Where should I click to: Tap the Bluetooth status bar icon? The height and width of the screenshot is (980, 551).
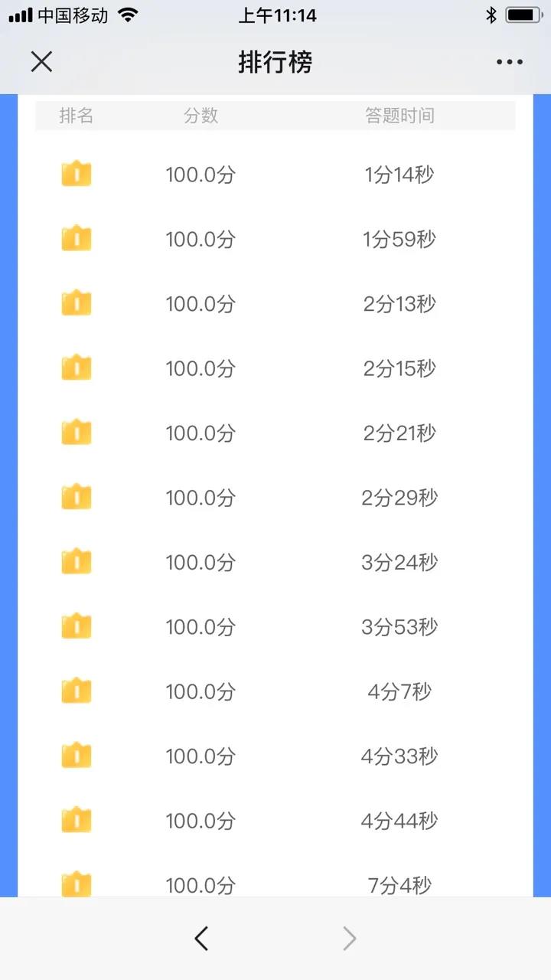491,15
